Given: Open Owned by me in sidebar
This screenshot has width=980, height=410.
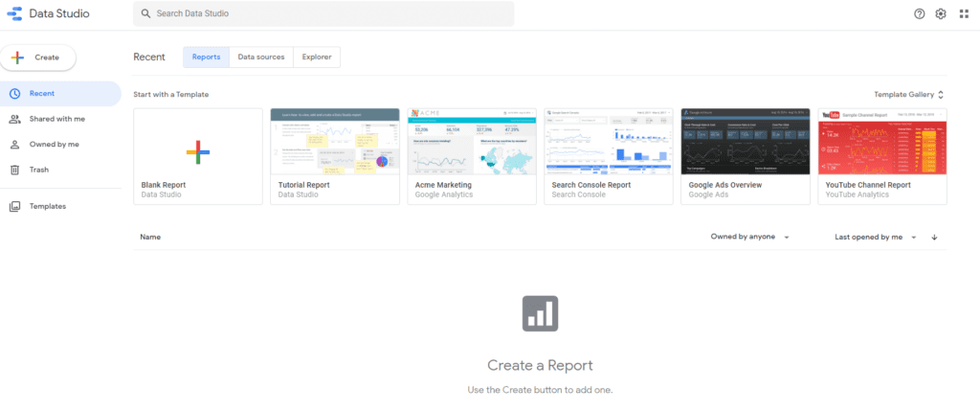Looking at the screenshot, I should (54, 145).
